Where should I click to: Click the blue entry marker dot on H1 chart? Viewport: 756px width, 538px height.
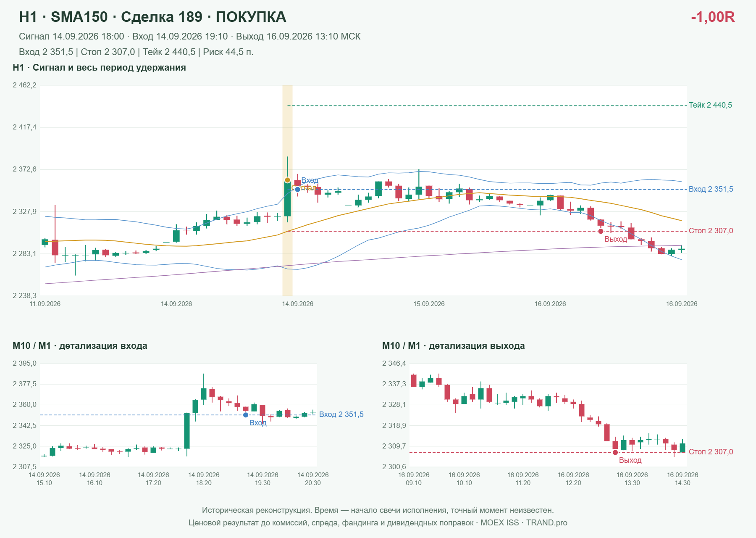[297, 189]
